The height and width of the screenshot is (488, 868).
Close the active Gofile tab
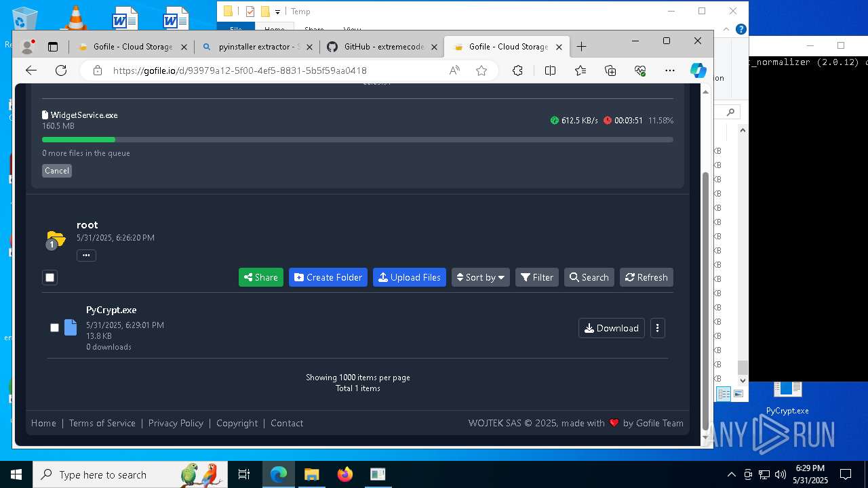click(559, 47)
